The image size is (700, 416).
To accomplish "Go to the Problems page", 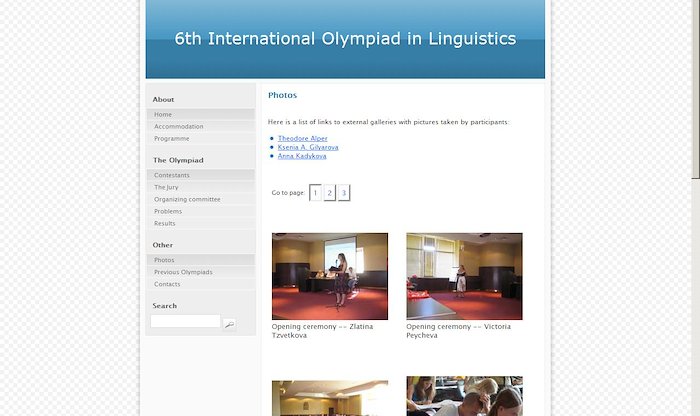I will (x=201, y=211).
